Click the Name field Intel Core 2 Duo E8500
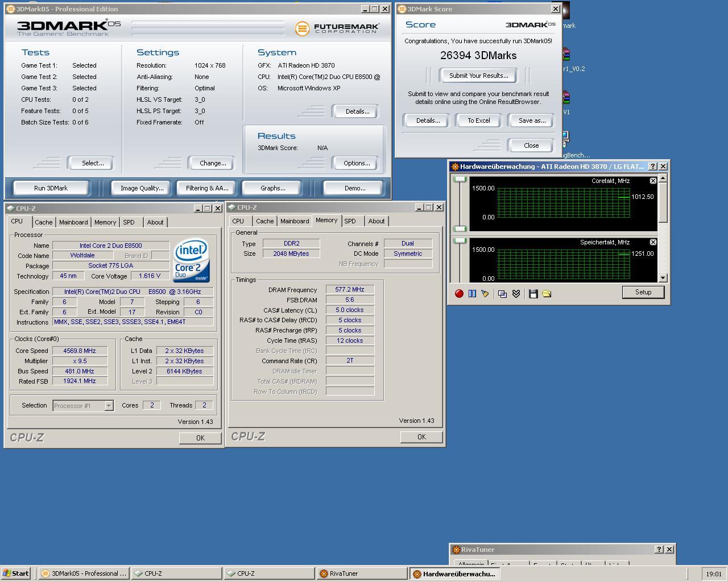 point(111,246)
